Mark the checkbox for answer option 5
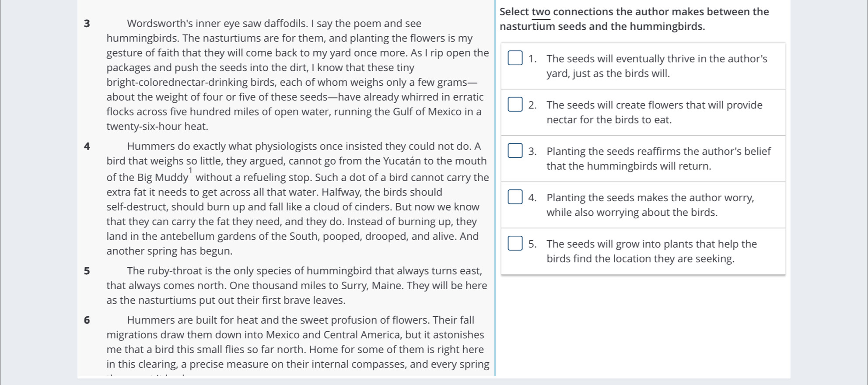Viewport: 868px width, 385px height. (515, 243)
